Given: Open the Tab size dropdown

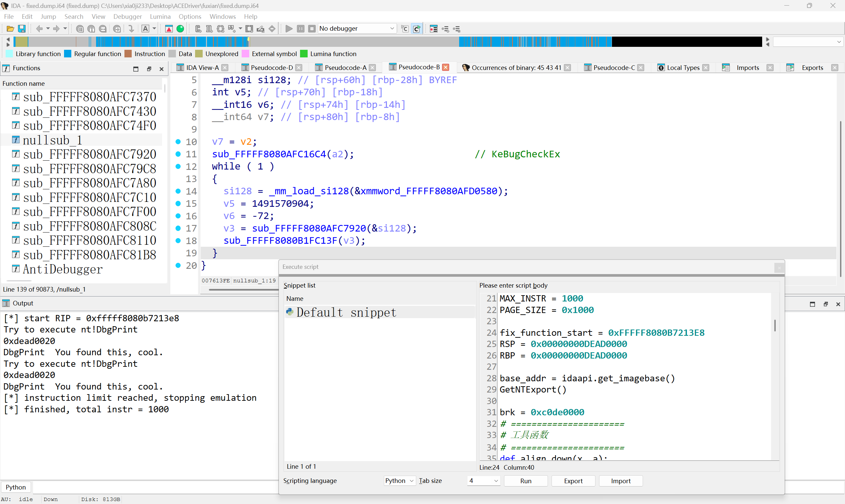Looking at the screenshot, I should coord(484,481).
